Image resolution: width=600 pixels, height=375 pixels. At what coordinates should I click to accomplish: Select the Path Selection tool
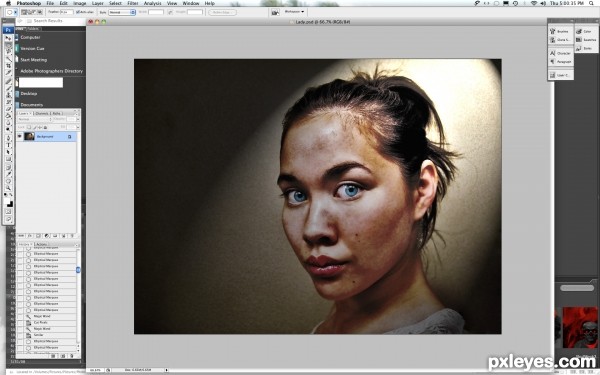[x=8, y=152]
